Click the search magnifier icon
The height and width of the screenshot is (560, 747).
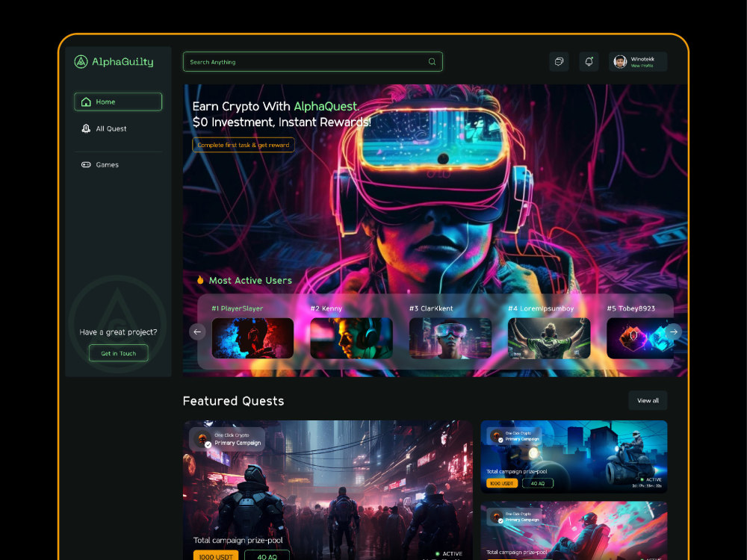(432, 61)
